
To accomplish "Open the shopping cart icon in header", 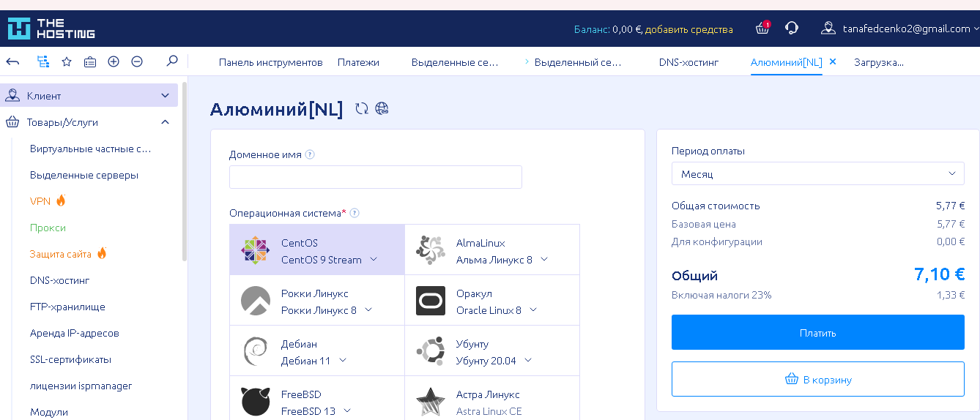I will tap(762, 29).
